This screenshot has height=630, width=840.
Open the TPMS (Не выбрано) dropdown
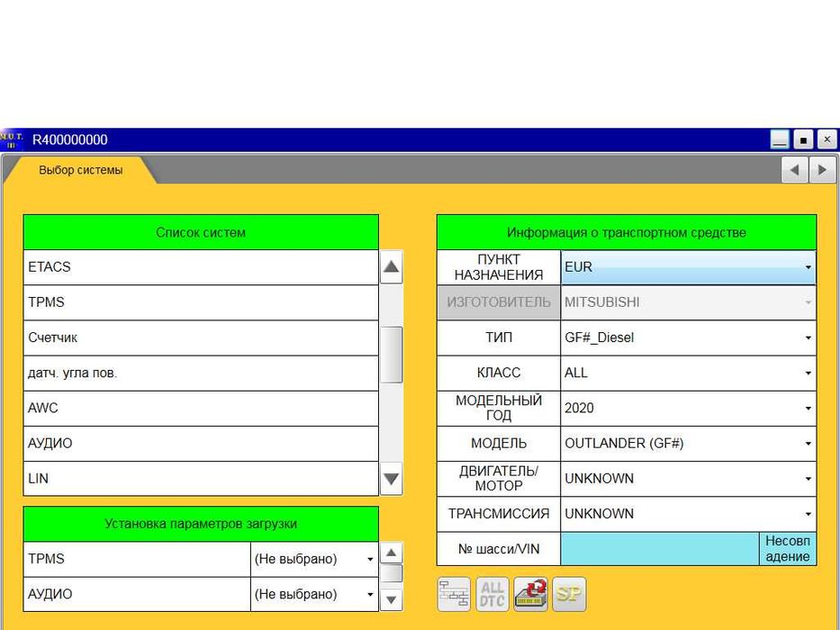[314, 559]
